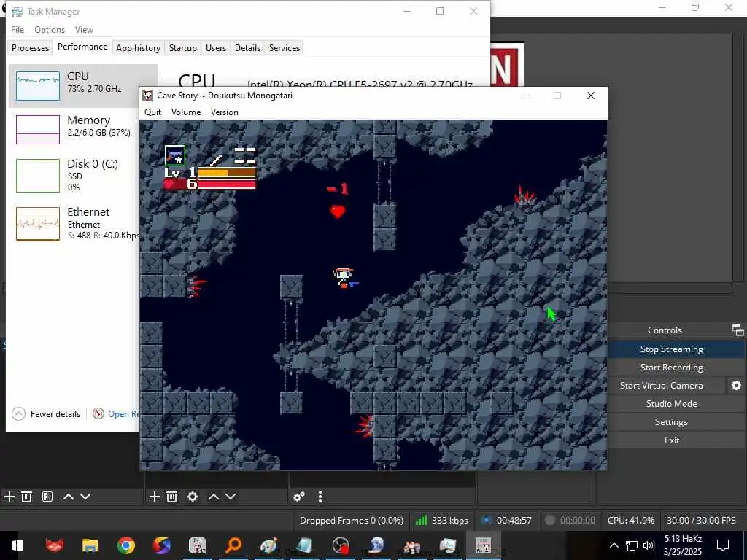
Task: Click Start Recording in OBS
Action: 672,367
